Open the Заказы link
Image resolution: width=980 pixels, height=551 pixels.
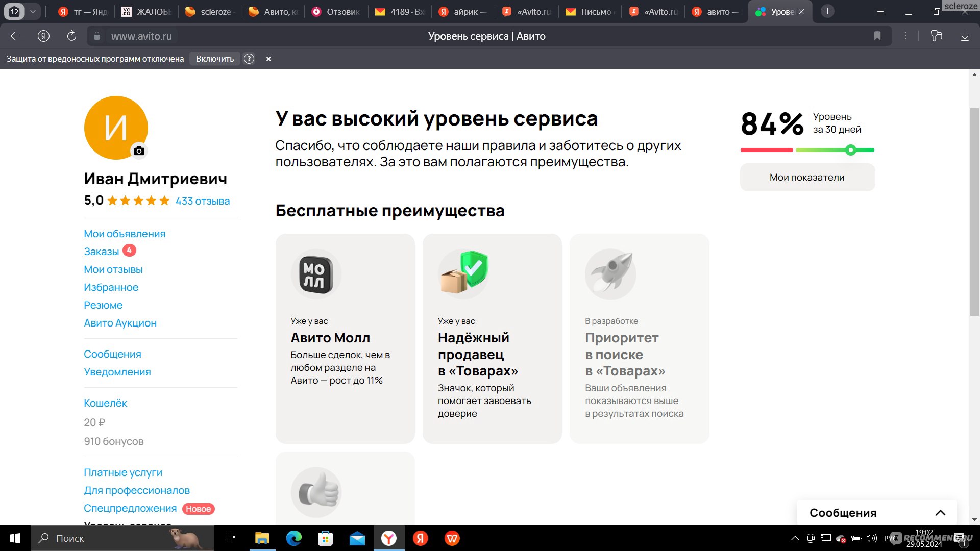[x=101, y=252]
